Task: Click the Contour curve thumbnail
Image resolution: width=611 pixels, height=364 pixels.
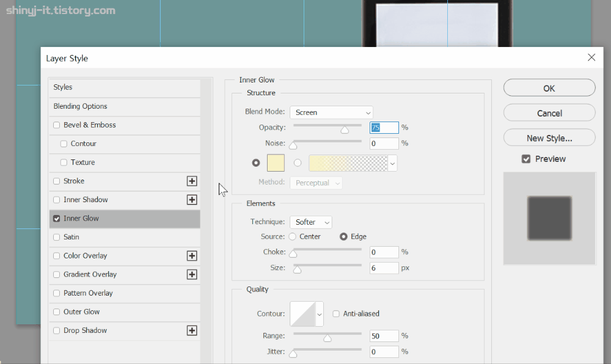Action: 302,314
